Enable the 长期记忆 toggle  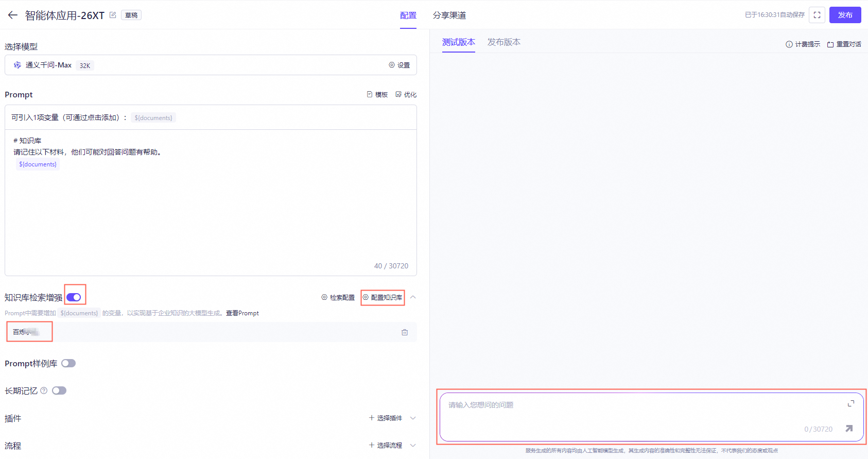coord(59,390)
